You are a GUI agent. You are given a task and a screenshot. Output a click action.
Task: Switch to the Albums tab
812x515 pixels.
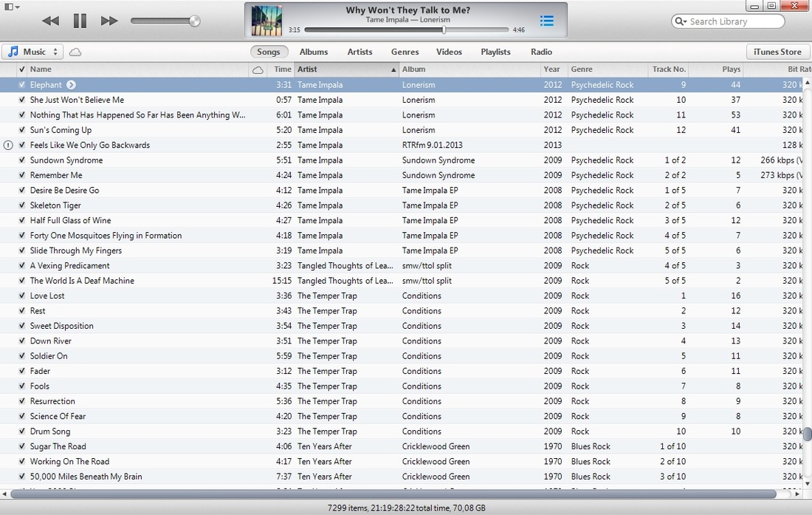[x=313, y=52]
